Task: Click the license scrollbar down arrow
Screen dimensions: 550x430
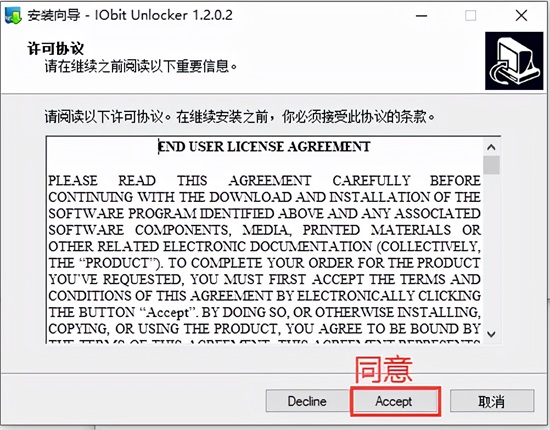Action: (491, 334)
